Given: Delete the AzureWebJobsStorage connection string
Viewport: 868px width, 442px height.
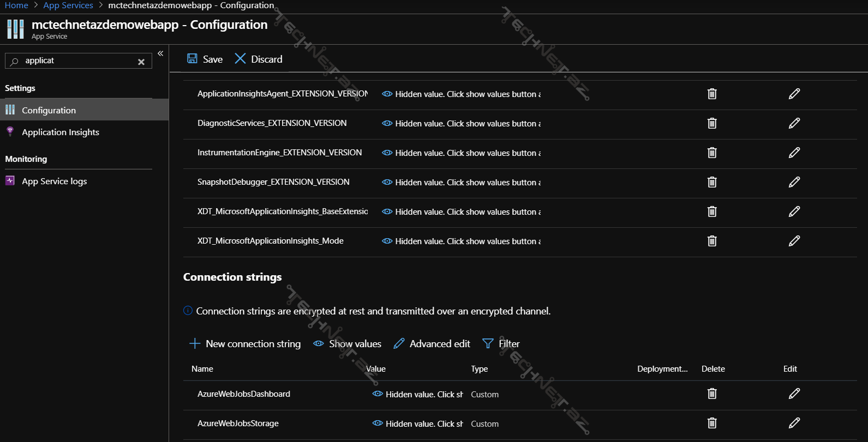Looking at the screenshot, I should (x=712, y=423).
